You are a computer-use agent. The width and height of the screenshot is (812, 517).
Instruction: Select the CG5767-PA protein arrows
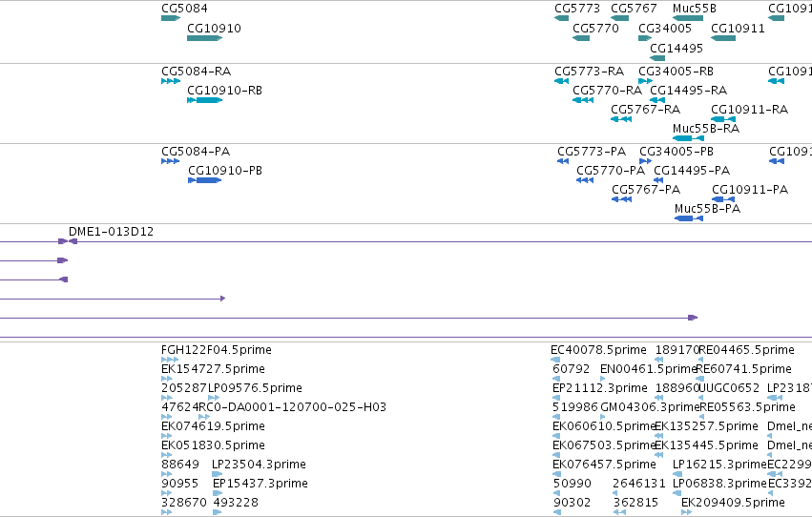(x=621, y=199)
